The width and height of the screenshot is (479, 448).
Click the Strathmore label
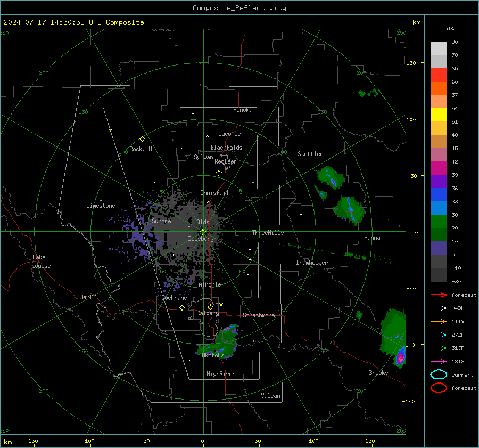[x=259, y=315]
